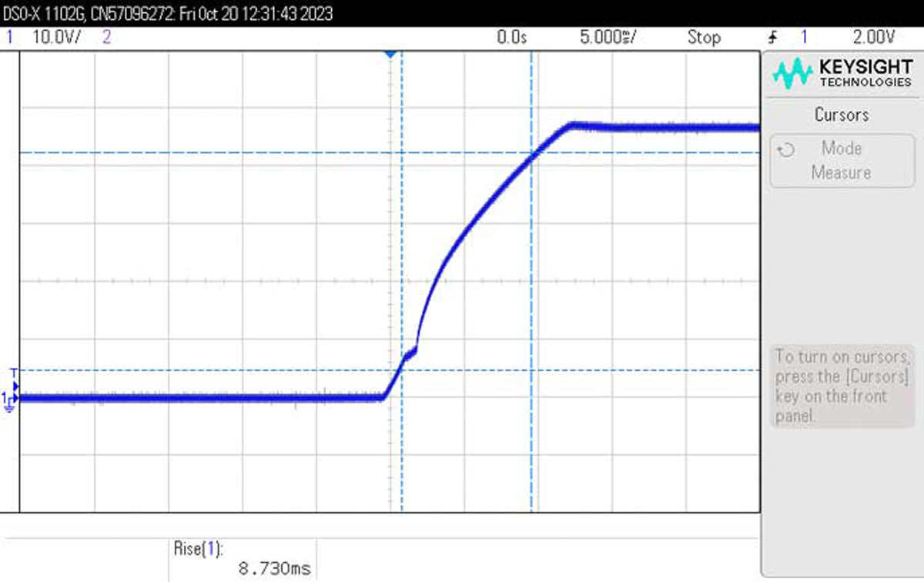This screenshot has width=924, height=582.
Task: Click the rotate knob icon beside Mode
Action: click(786, 149)
